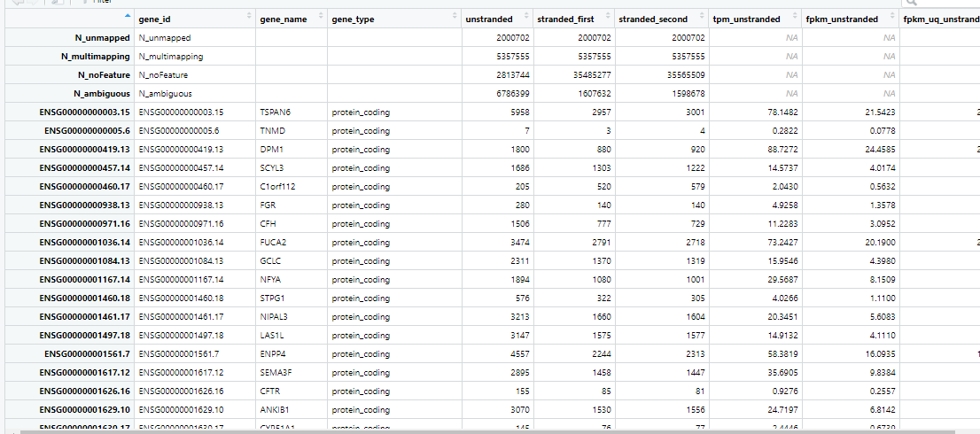Click unstranded count 4557
Image resolution: width=980 pixels, height=434 pixels.
(520, 354)
